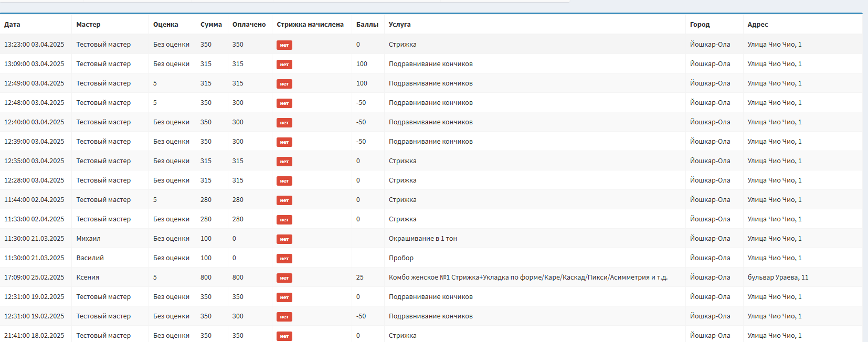Click master name "Василий"

pyautogui.click(x=90, y=258)
